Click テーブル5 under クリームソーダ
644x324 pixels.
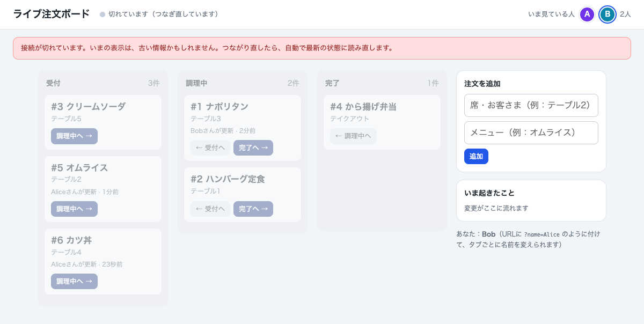click(x=66, y=119)
